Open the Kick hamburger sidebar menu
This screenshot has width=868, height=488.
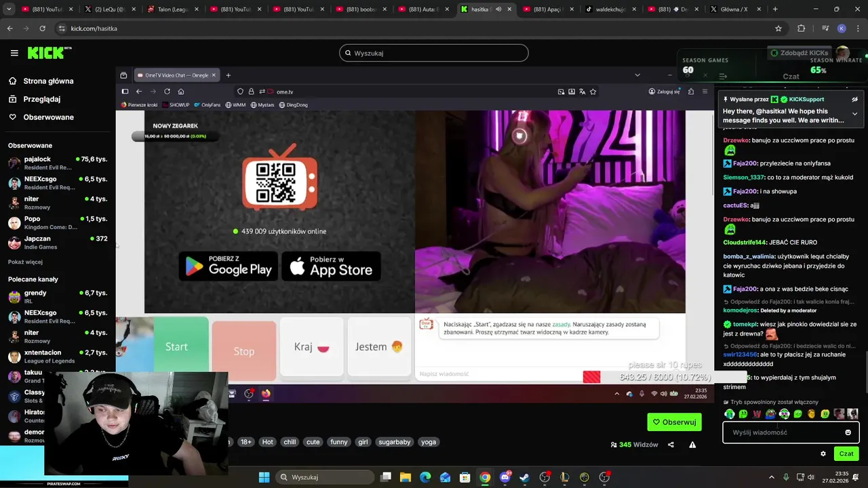pyautogui.click(x=14, y=53)
